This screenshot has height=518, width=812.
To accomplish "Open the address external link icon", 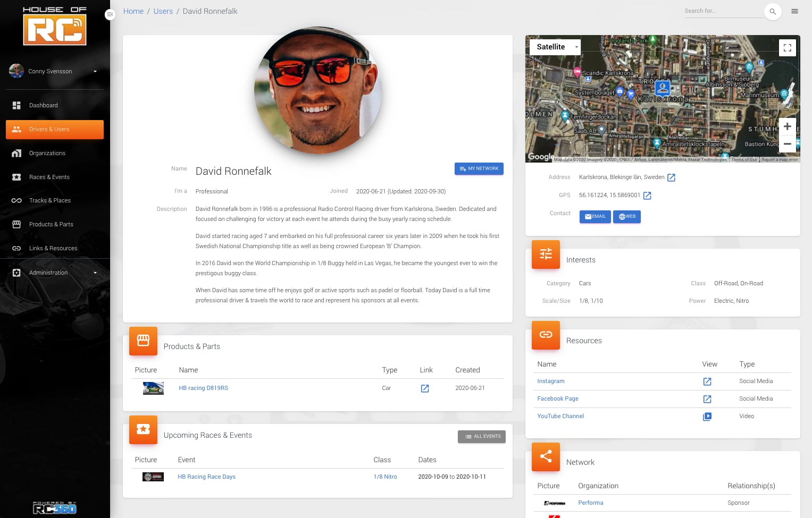I will (x=671, y=177).
